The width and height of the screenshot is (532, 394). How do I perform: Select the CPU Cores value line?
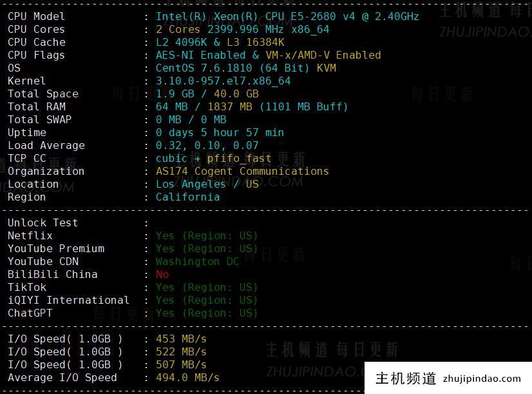tap(242, 29)
